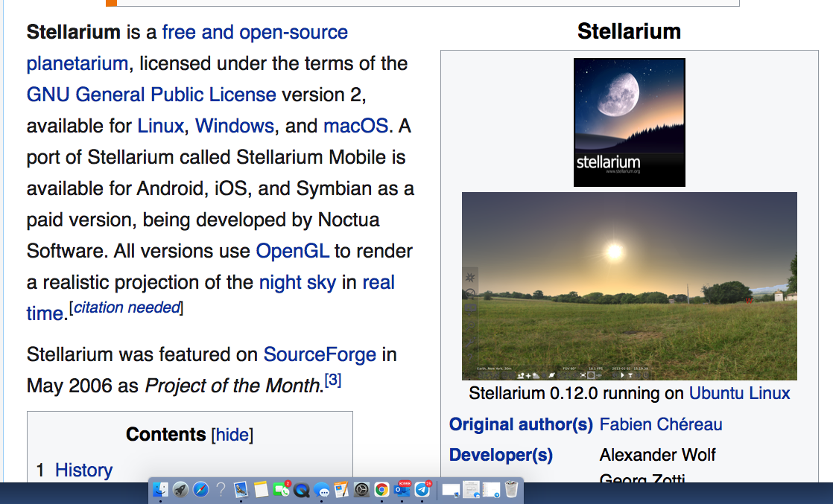This screenshot has height=504, width=833.
Task: Click the 'Contents' heading text
Action: coord(165,435)
